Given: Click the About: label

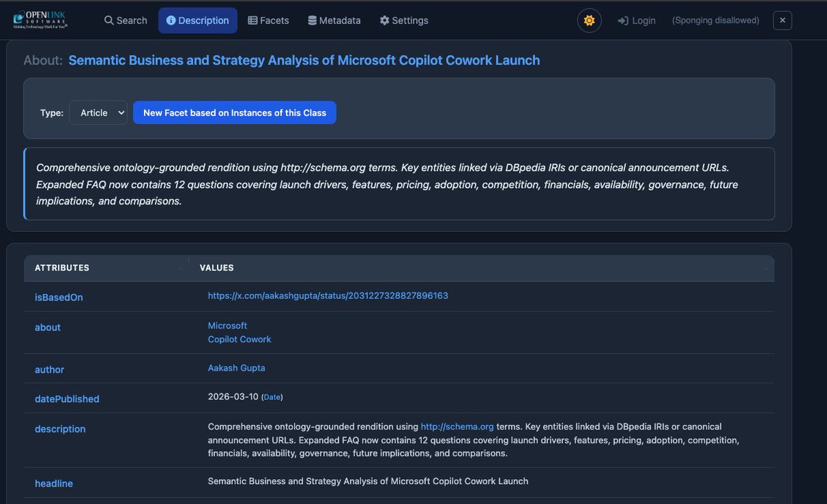Looking at the screenshot, I should click(43, 60).
